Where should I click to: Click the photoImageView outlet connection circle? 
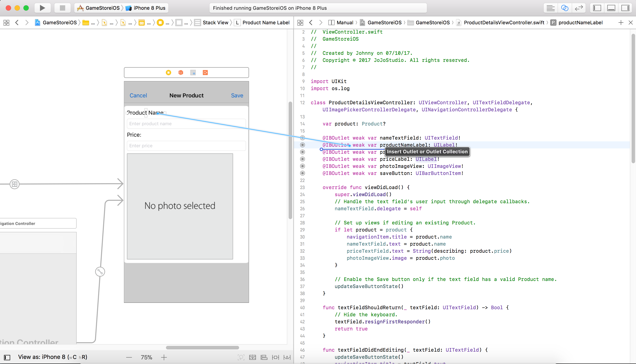tap(302, 166)
